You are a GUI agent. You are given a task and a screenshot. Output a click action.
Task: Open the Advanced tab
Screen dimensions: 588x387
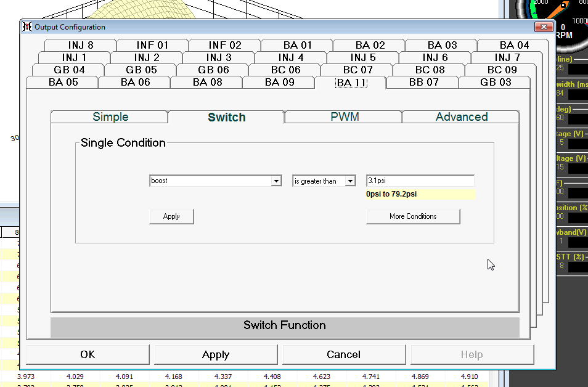(461, 117)
